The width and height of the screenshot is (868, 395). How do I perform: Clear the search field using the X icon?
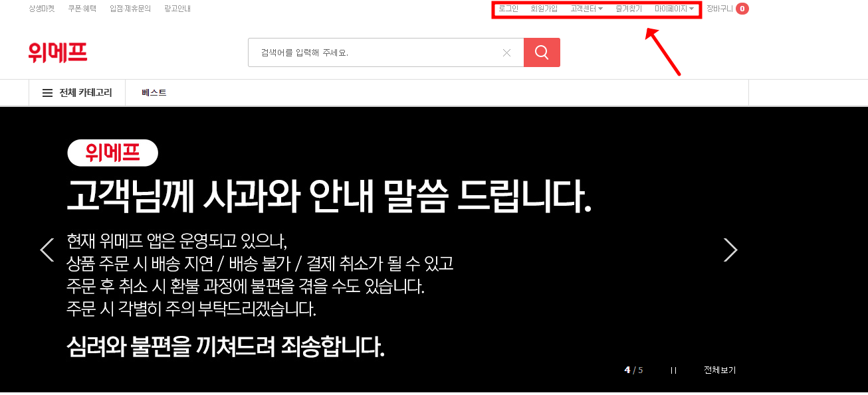coord(507,52)
